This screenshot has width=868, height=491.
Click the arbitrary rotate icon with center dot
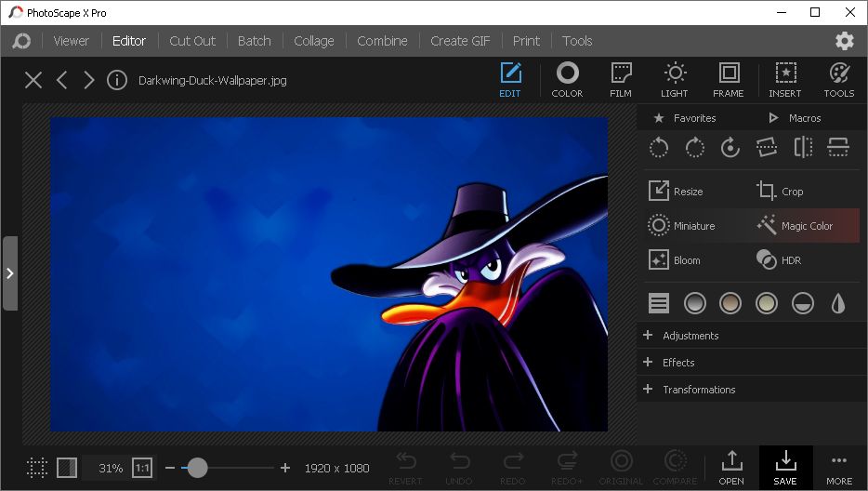pyautogui.click(x=730, y=148)
